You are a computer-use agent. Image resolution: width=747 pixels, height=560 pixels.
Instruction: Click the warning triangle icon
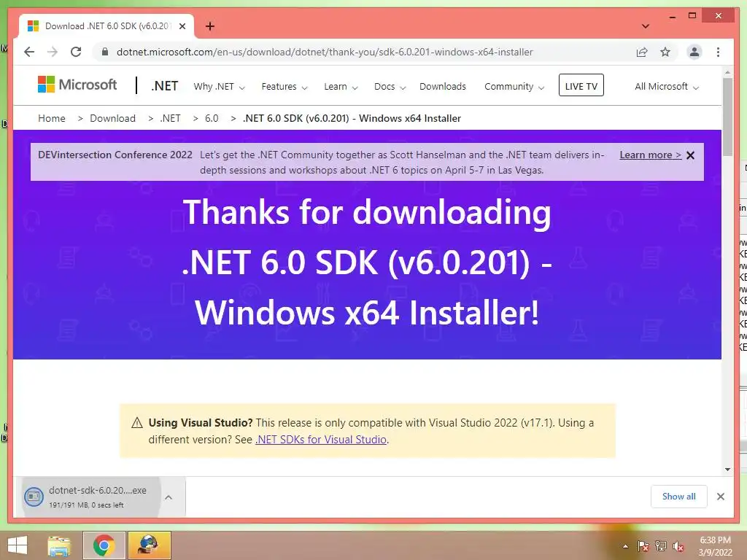pos(136,422)
